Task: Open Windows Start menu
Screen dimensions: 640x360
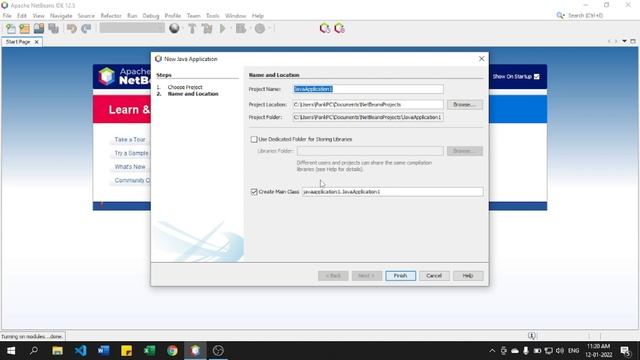Action: [11, 351]
